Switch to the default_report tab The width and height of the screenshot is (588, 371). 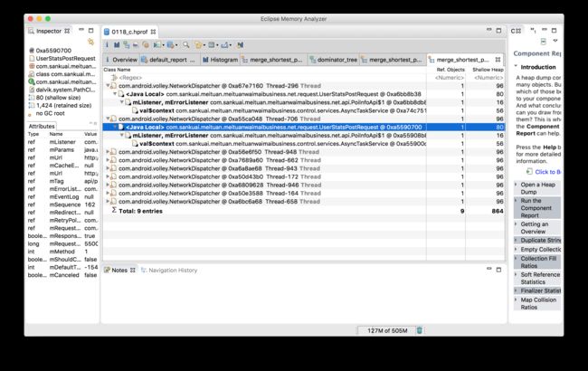coord(169,60)
